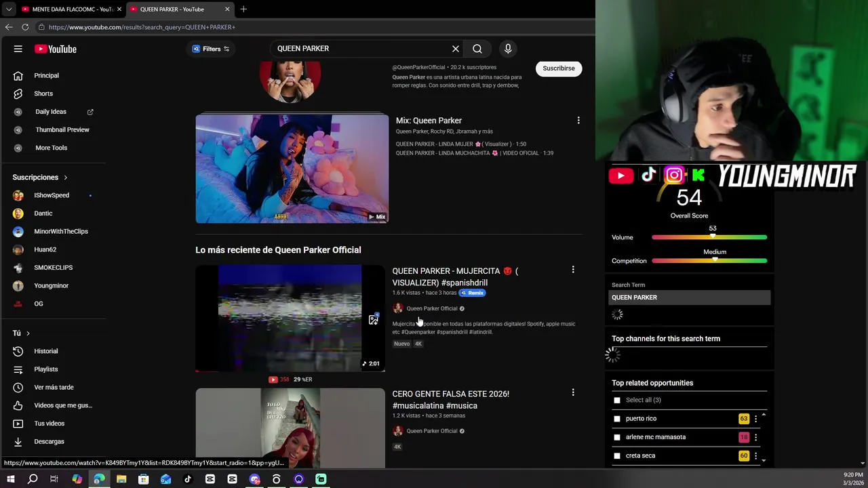This screenshot has height=488, width=868.
Task: Open More Tools in the sidebar
Action: [52, 148]
